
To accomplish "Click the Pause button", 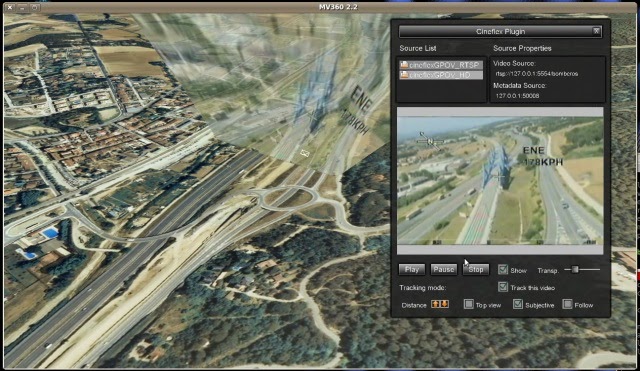I will click(x=444, y=269).
